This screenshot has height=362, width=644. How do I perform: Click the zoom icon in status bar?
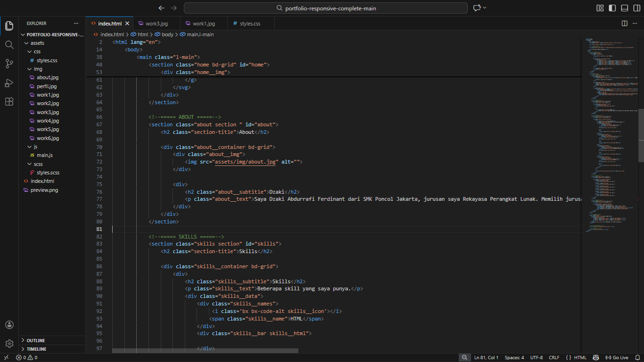464,357
